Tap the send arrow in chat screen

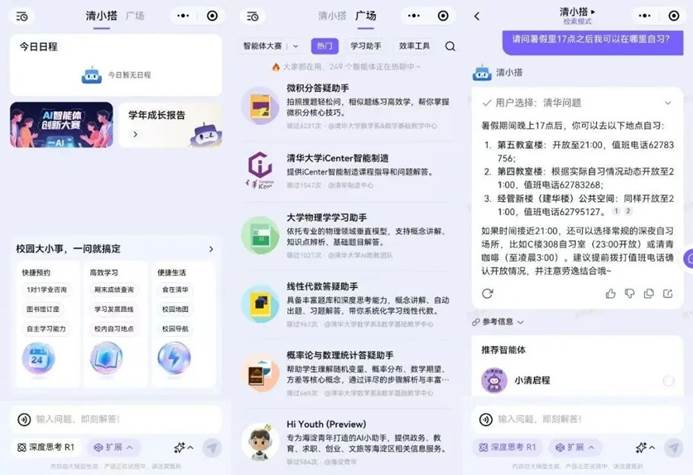coord(674,448)
